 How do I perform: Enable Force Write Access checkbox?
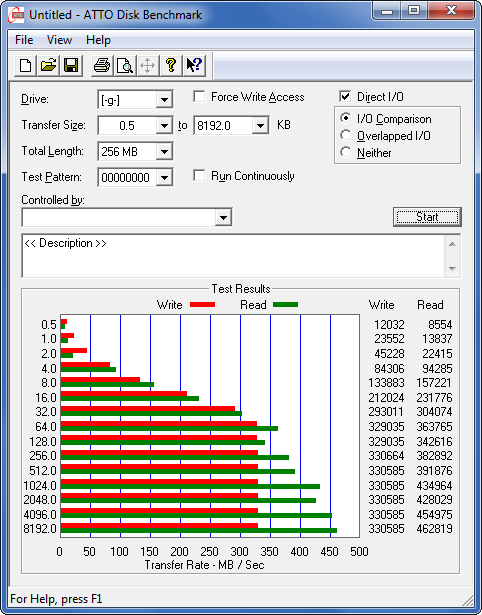coord(199,96)
